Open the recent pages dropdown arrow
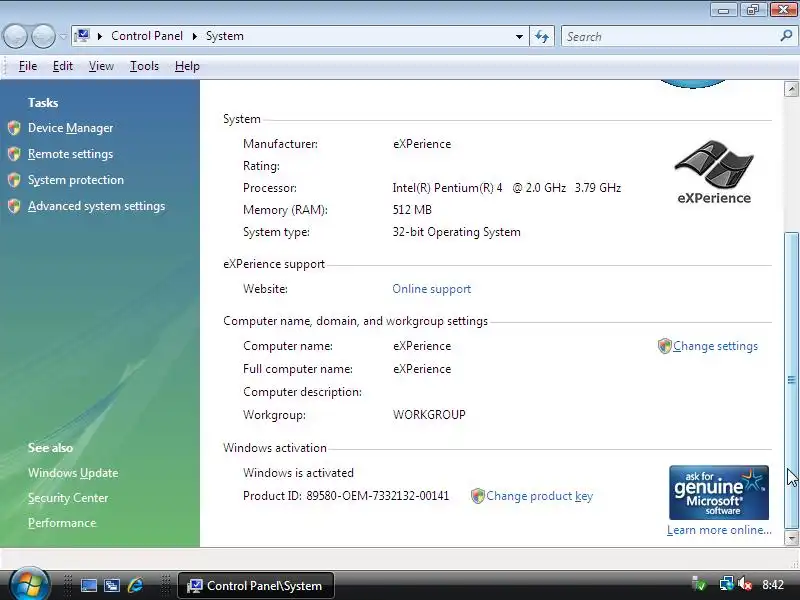The image size is (800, 600). (63, 37)
